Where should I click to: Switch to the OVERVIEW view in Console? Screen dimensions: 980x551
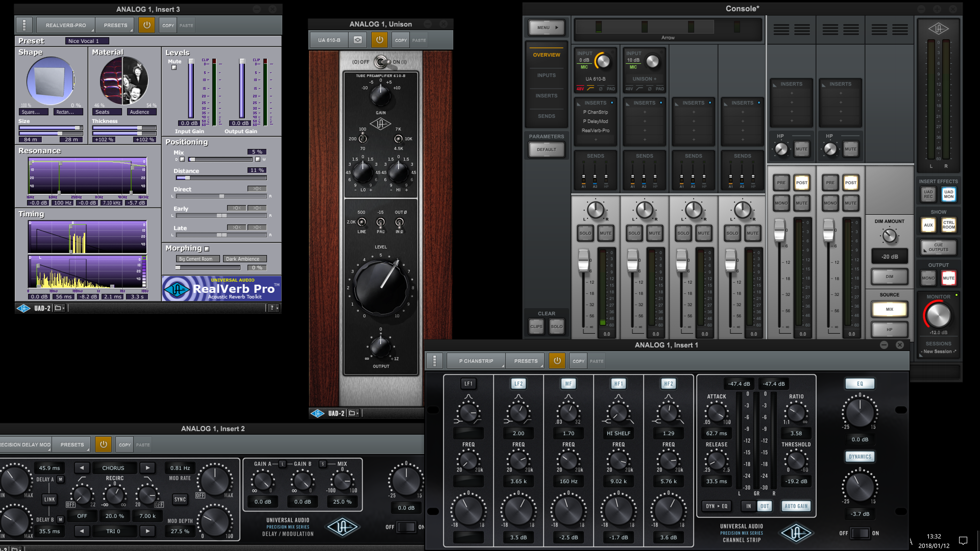546,55
